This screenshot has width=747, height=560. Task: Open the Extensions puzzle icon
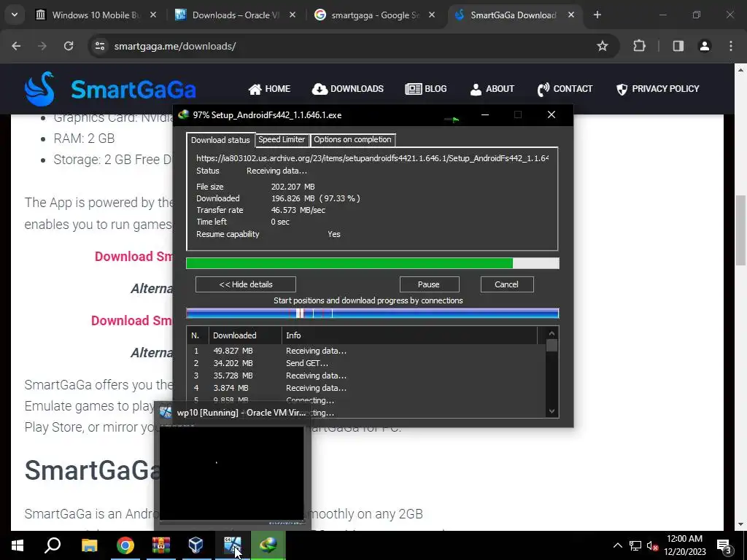[639, 46]
